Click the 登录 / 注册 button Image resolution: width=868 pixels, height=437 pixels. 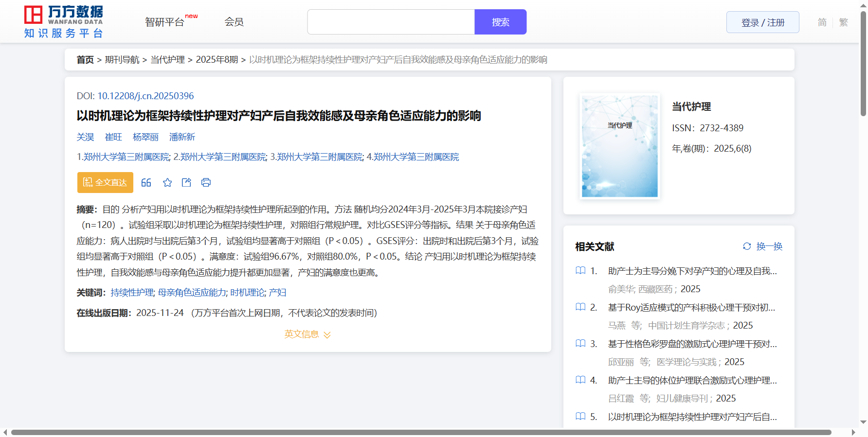(x=762, y=22)
